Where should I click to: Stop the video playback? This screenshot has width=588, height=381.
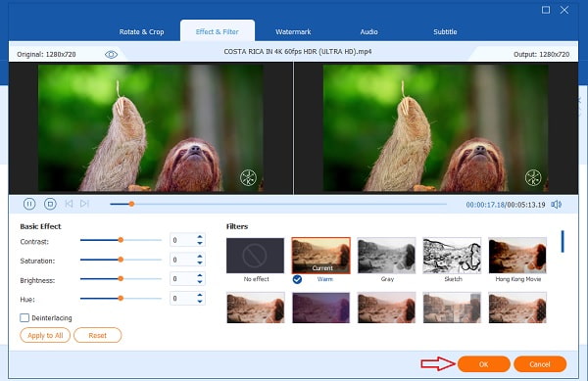click(50, 204)
